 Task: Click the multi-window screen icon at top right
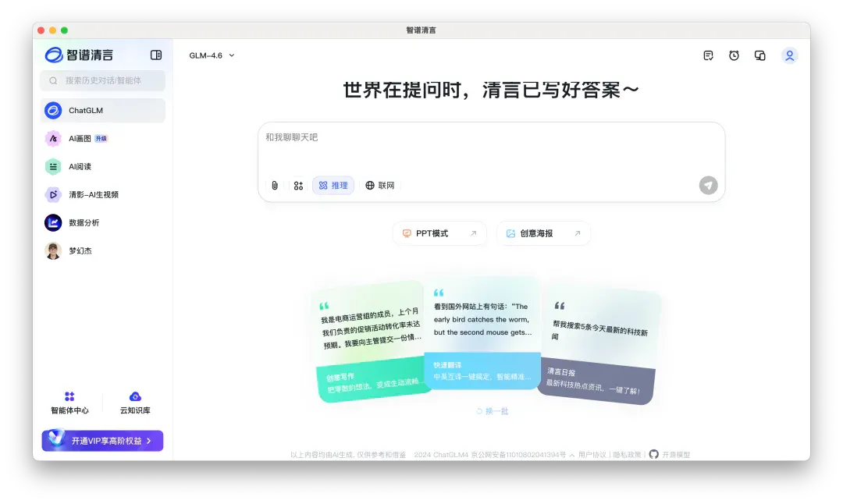coord(759,55)
